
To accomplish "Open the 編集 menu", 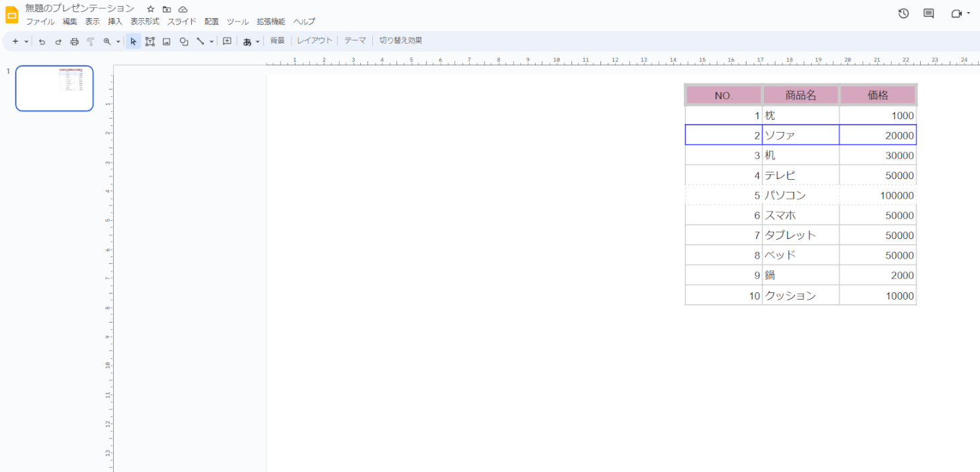I will 70,22.
